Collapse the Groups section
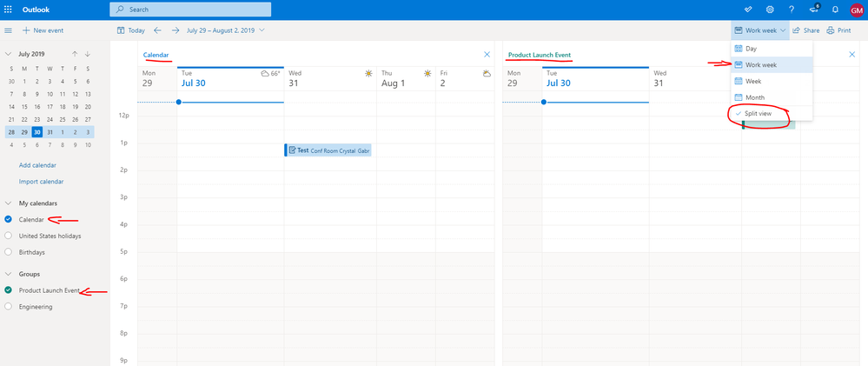The image size is (868, 366). (x=8, y=274)
